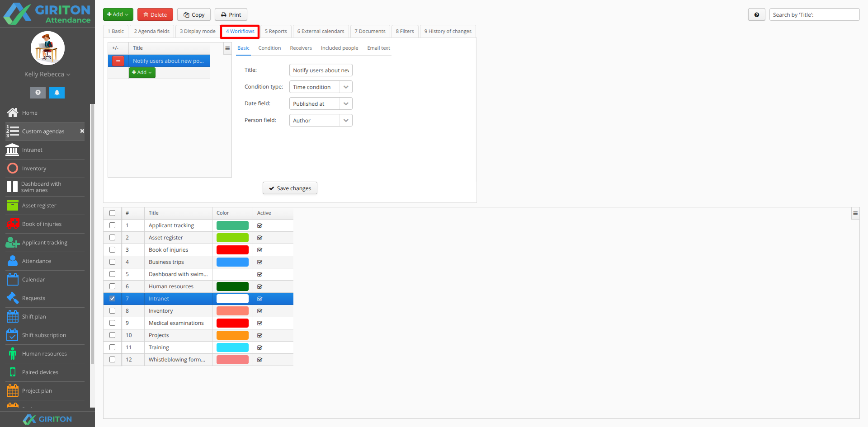This screenshot has width=868, height=427.
Task: Click the Human resources figure icon
Action: pos(13,353)
